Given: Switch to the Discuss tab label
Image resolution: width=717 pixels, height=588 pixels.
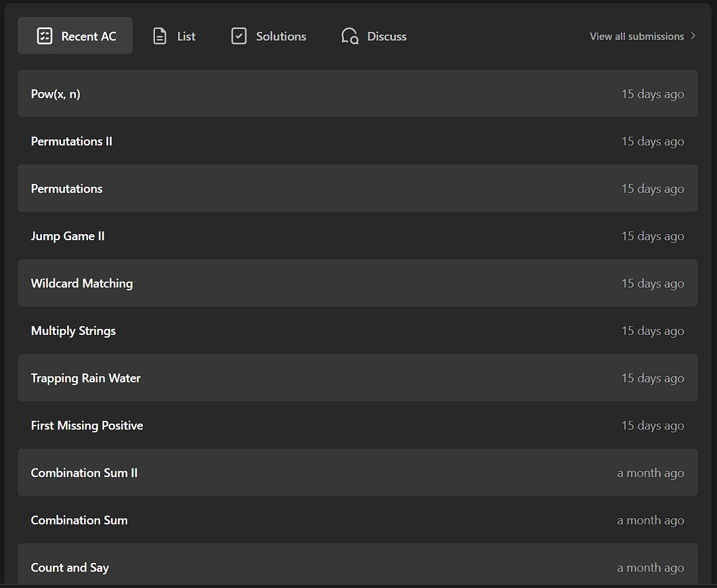Looking at the screenshot, I should pyautogui.click(x=387, y=37).
